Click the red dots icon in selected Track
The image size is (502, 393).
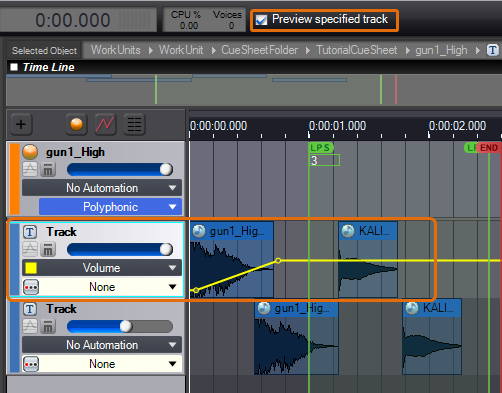point(31,287)
